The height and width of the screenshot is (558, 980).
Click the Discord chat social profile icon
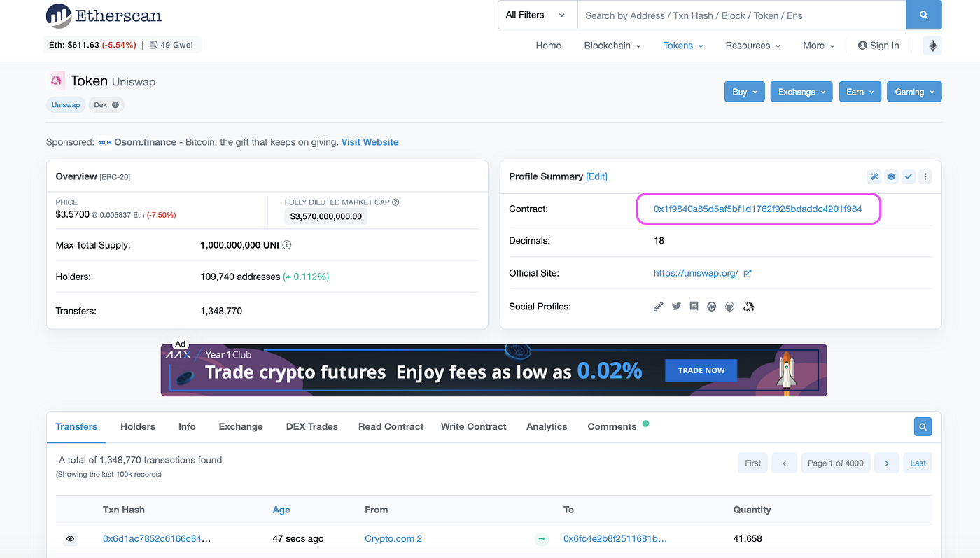(694, 307)
